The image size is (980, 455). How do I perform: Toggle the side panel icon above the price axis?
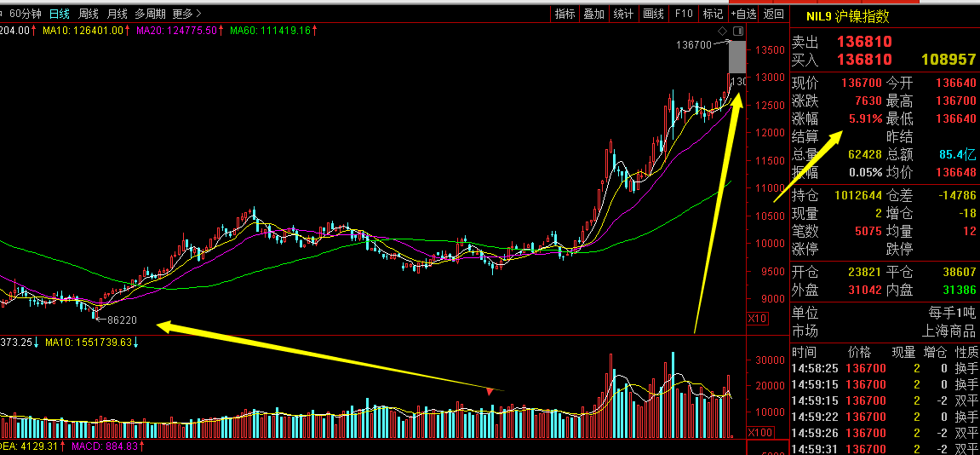[x=737, y=31]
